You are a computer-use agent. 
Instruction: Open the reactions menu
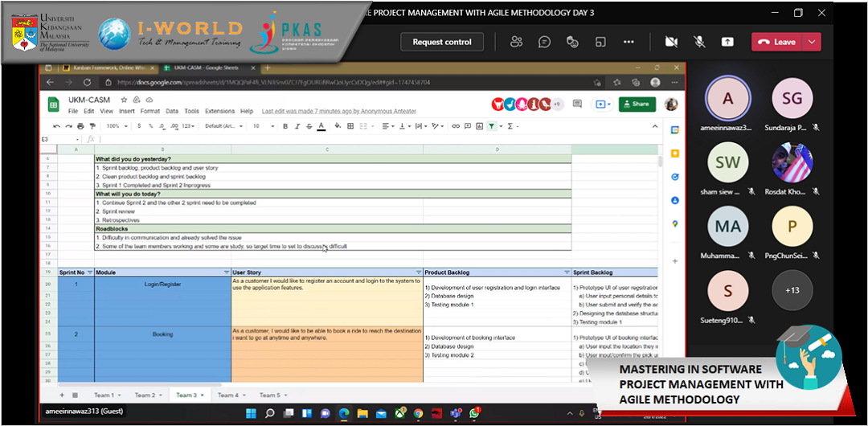(x=572, y=42)
